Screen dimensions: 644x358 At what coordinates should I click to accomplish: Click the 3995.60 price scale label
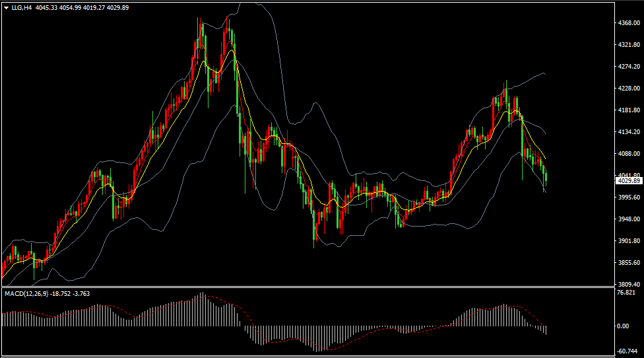tap(629, 197)
